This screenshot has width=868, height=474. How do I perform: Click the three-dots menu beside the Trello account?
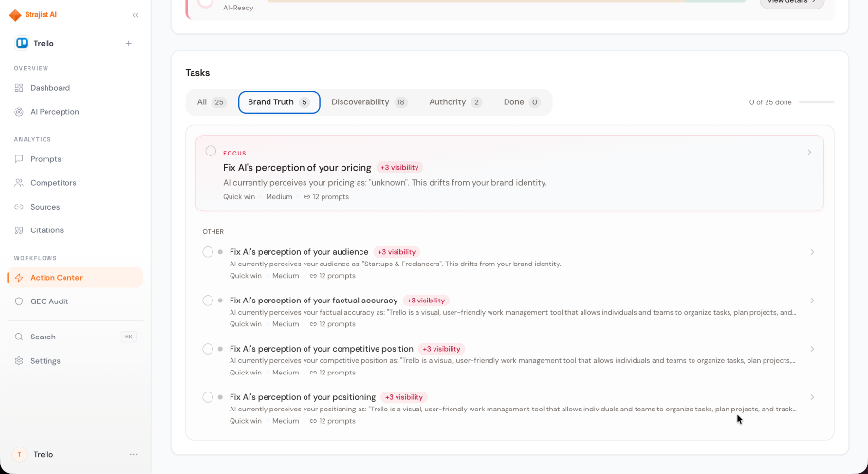pyautogui.click(x=134, y=455)
